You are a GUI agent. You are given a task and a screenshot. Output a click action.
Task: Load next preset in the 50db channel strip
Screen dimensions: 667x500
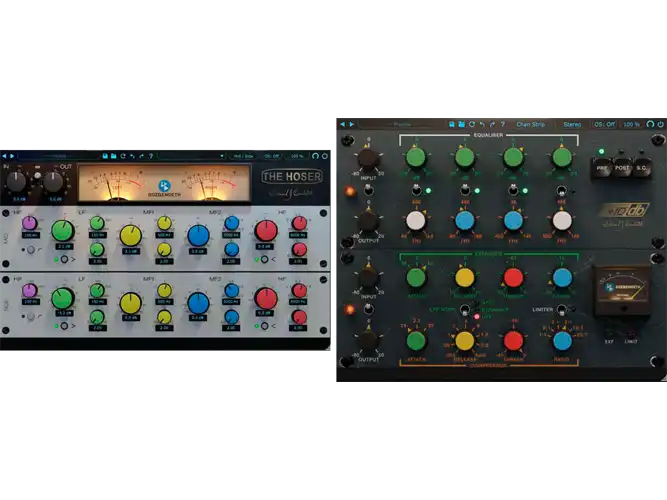(x=352, y=124)
